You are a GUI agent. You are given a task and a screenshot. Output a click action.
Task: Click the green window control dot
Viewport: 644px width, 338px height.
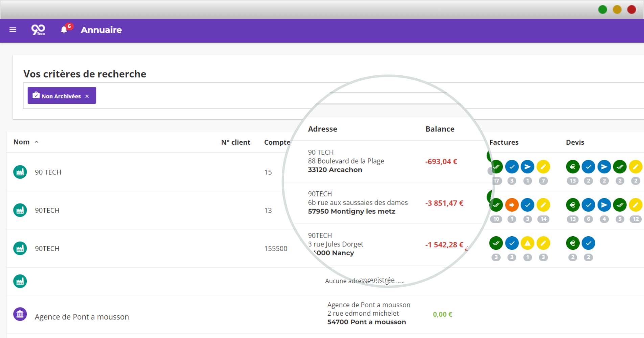[603, 9]
